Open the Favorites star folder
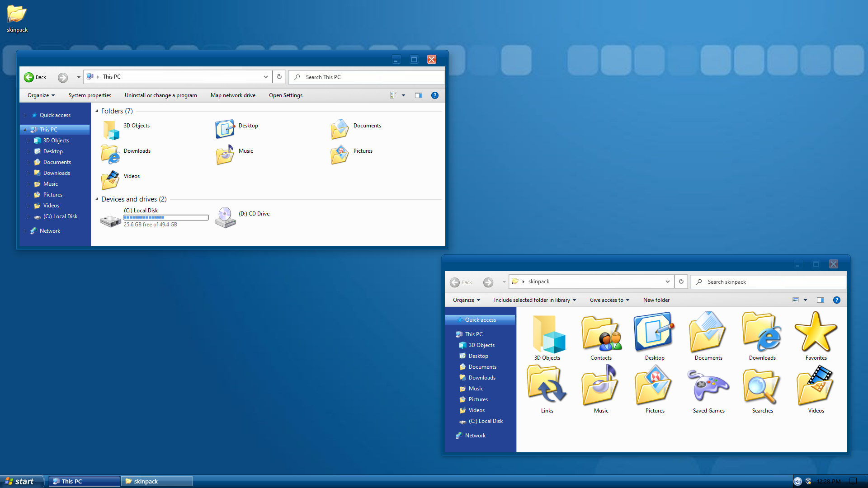 (x=816, y=333)
